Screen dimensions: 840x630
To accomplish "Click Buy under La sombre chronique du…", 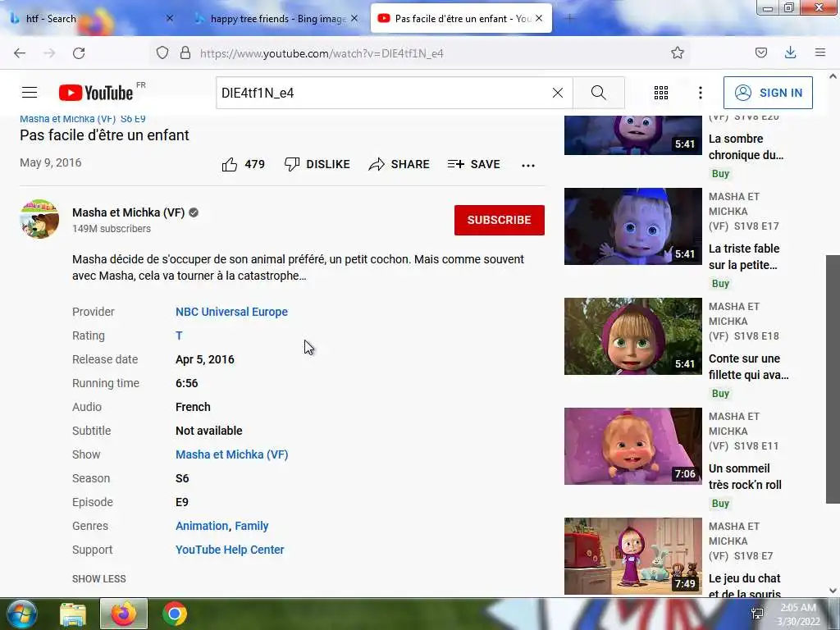I will [x=720, y=174].
